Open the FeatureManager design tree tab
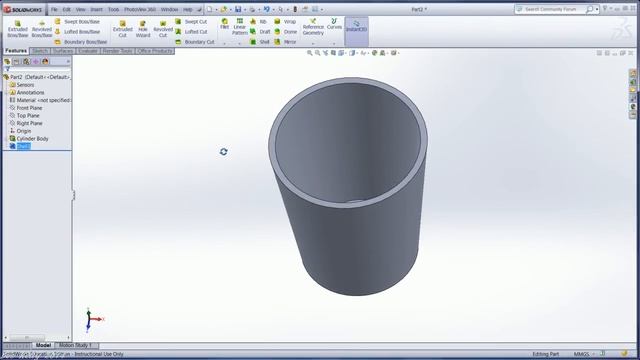This screenshot has width=640, height=360. [7, 61]
